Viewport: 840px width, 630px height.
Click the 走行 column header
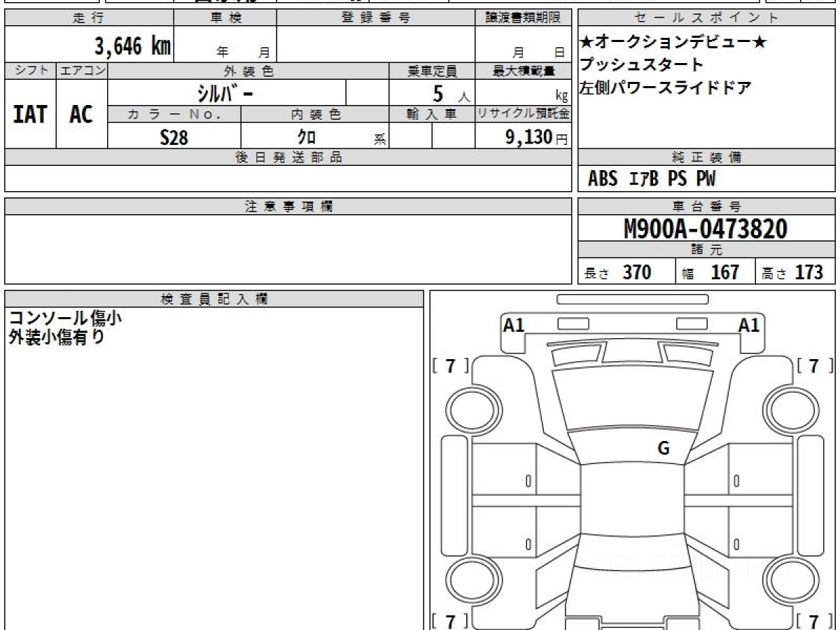(x=89, y=18)
